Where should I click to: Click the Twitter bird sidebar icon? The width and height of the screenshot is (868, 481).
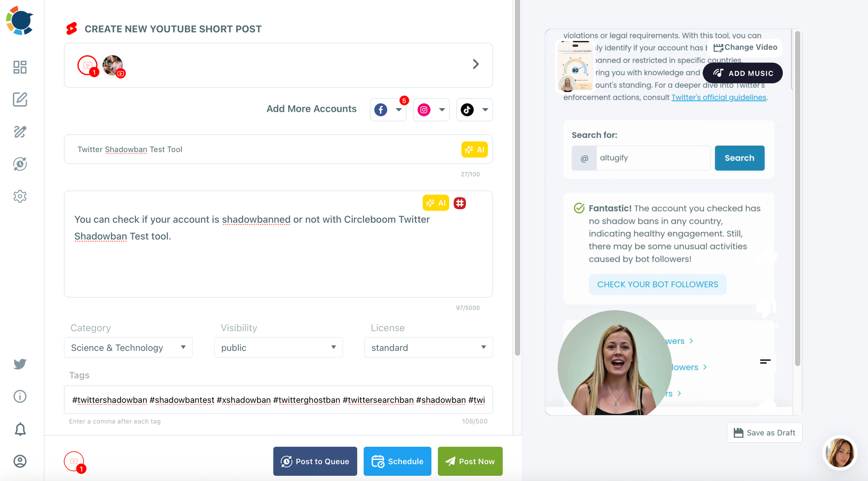(20, 364)
